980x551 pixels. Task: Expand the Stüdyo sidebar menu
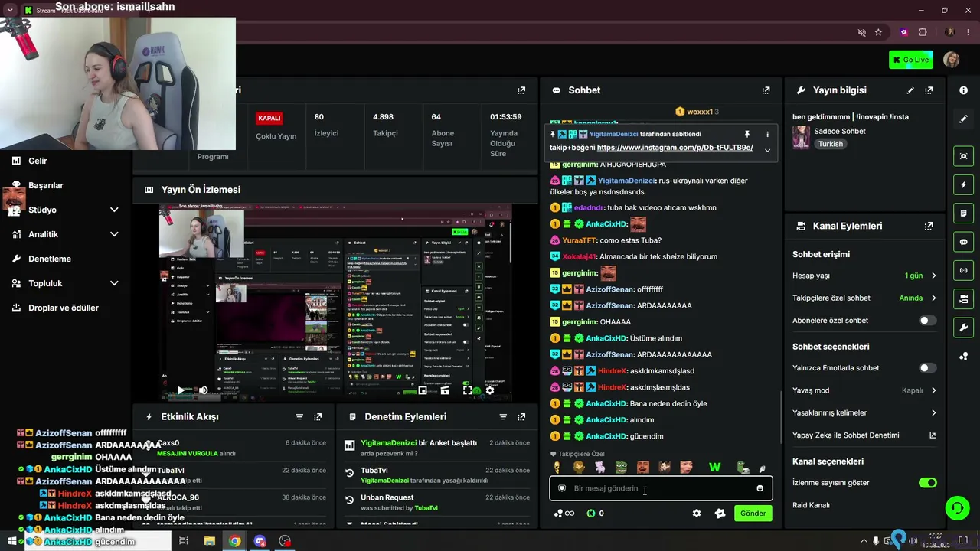click(x=114, y=210)
